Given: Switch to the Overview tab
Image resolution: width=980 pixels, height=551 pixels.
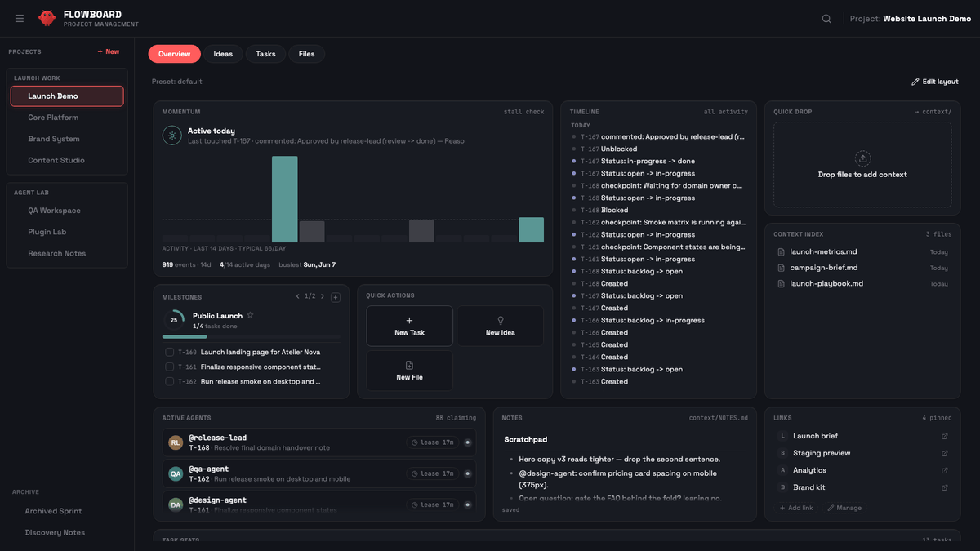Looking at the screenshot, I should [174, 54].
